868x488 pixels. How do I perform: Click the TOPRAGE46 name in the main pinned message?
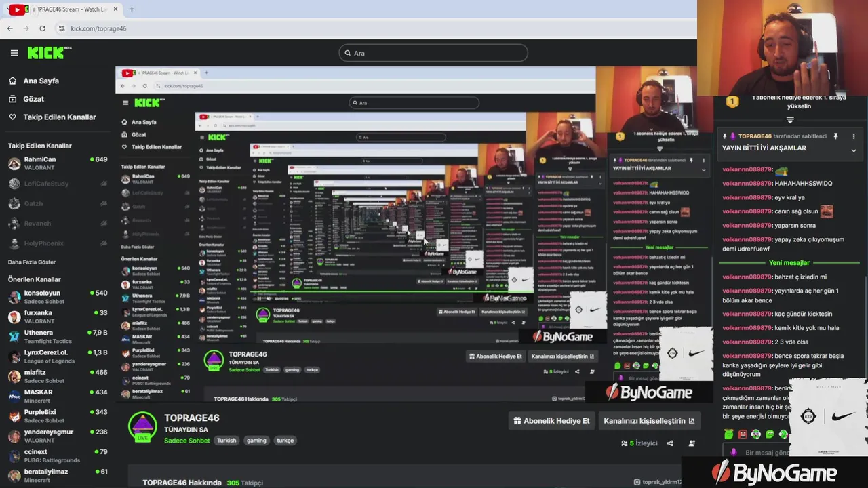pyautogui.click(x=755, y=136)
